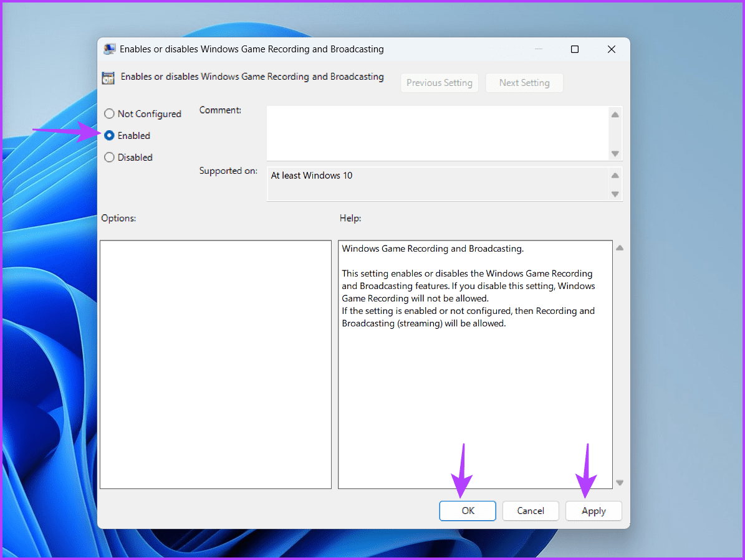745x560 pixels.
Task: Click the Comment box scroll down arrow
Action: pyautogui.click(x=615, y=154)
